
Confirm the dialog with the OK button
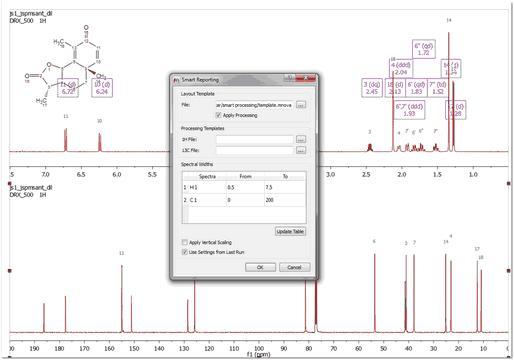(260, 267)
